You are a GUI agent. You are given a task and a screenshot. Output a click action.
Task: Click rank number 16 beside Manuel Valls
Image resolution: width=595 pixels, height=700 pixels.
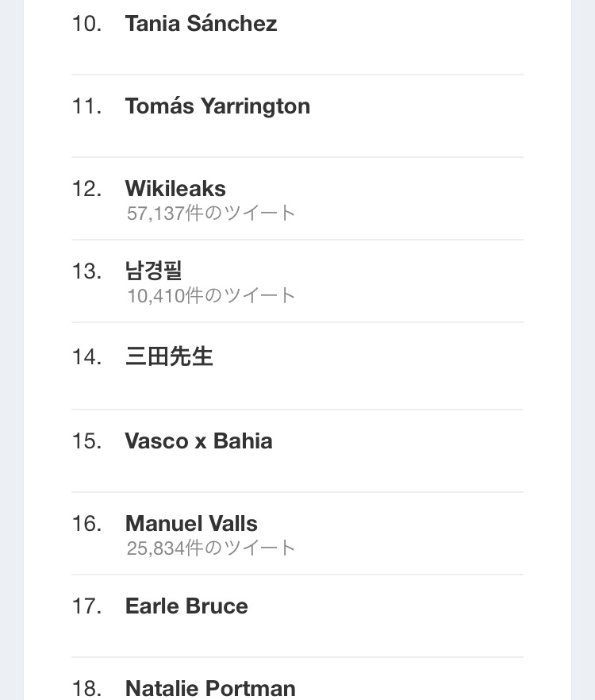pyautogui.click(x=86, y=524)
